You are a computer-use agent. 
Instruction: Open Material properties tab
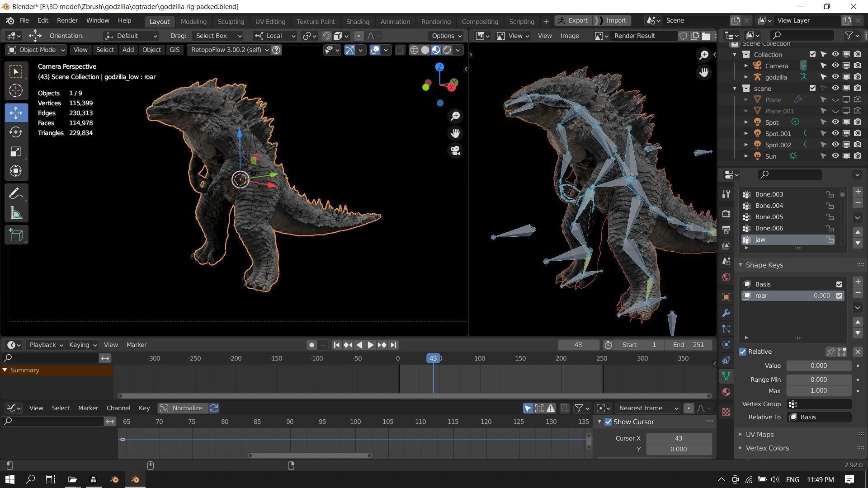tap(726, 392)
